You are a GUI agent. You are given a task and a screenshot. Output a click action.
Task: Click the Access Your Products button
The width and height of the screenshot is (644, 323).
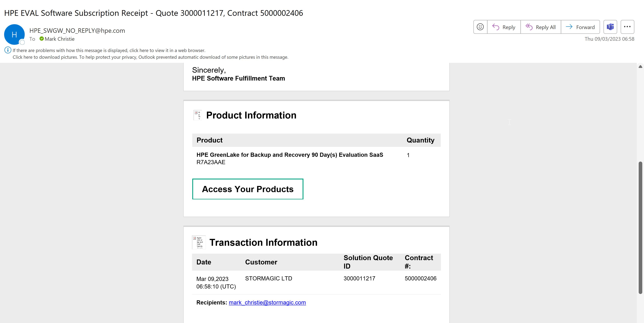[x=247, y=189]
